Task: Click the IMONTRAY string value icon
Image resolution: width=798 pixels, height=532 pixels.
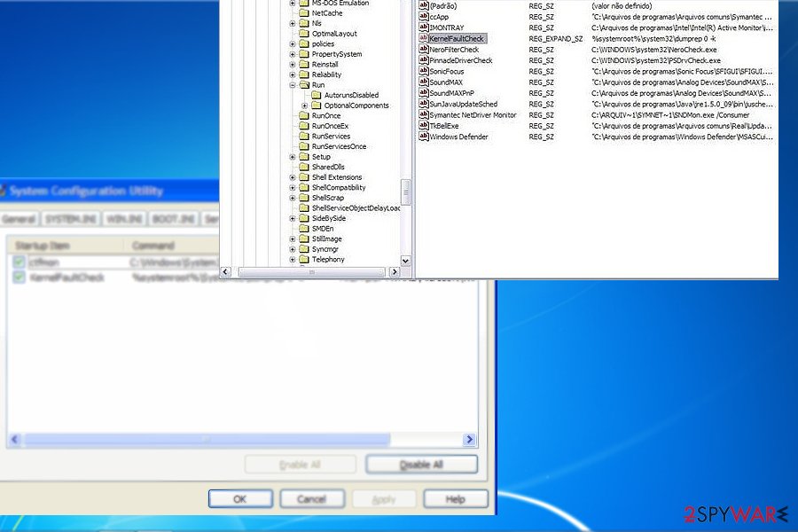Action: click(424, 27)
